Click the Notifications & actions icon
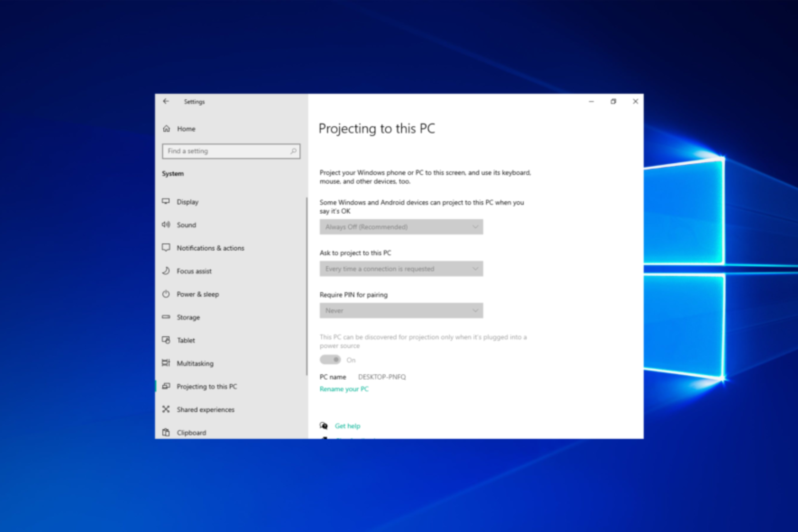 point(167,248)
